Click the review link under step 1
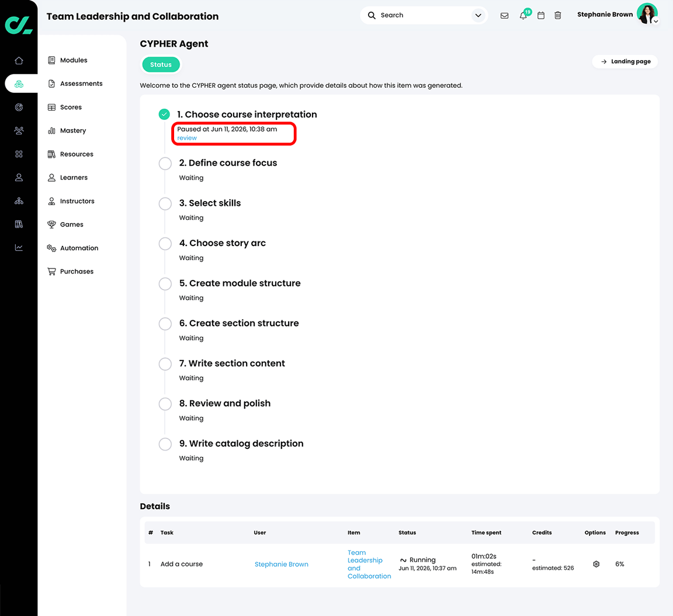 [187, 138]
